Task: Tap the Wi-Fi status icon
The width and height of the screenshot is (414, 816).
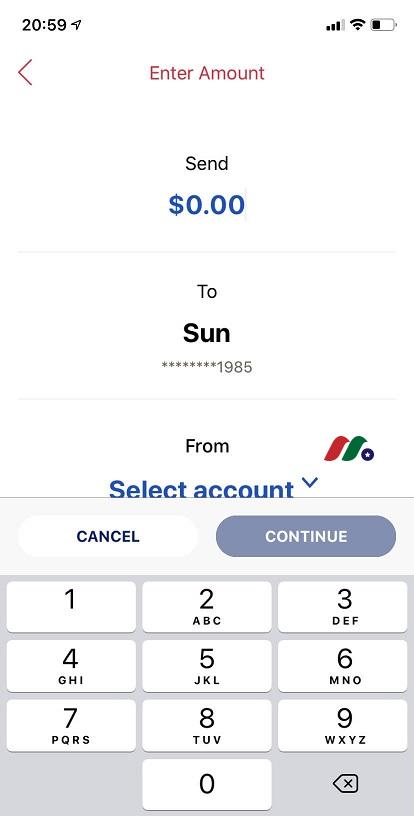Action: pos(357,24)
